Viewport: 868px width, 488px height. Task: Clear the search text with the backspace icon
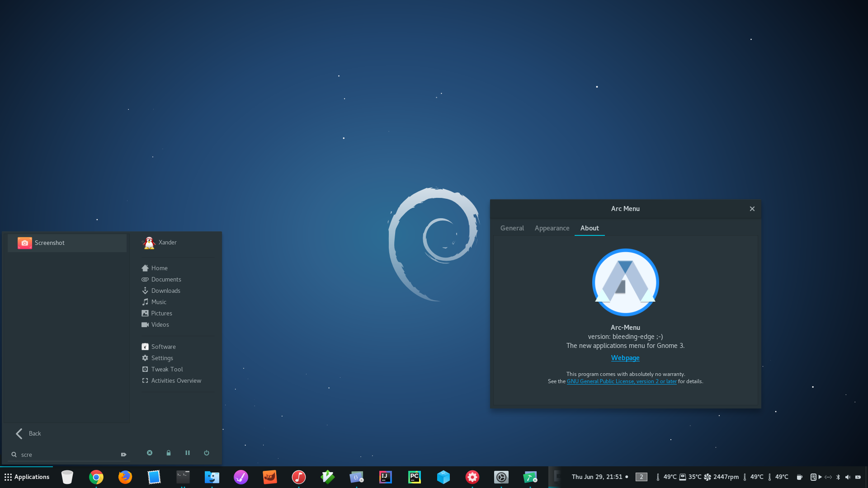[x=123, y=455]
